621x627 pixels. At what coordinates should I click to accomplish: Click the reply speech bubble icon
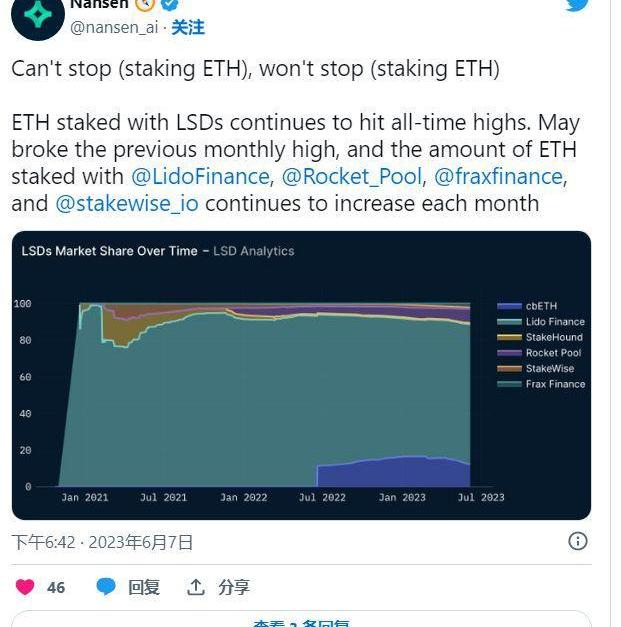click(x=106, y=587)
